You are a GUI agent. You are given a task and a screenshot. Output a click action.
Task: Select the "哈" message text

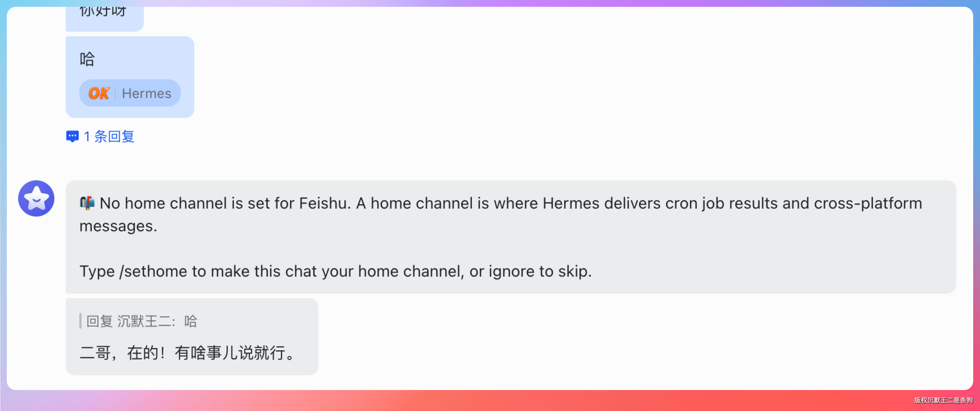point(87,59)
